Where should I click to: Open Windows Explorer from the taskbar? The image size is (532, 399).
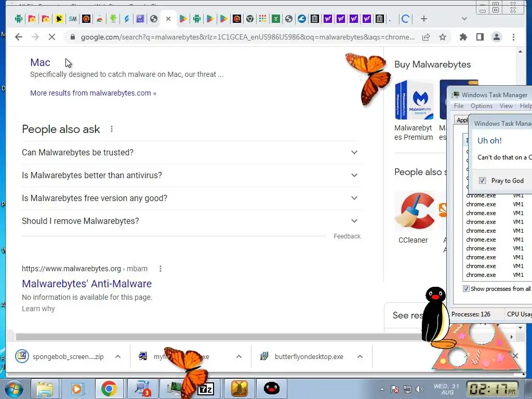pyautogui.click(x=45, y=389)
